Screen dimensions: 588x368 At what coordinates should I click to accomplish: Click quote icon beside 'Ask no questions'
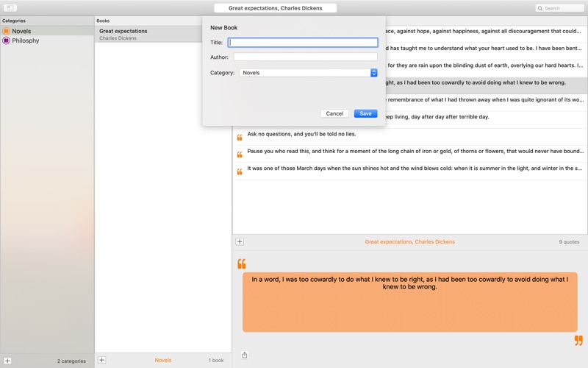tap(240, 138)
